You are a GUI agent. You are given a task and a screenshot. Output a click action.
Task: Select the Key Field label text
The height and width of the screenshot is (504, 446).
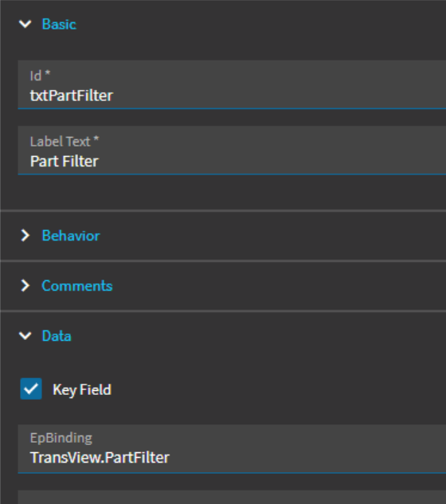(x=82, y=389)
